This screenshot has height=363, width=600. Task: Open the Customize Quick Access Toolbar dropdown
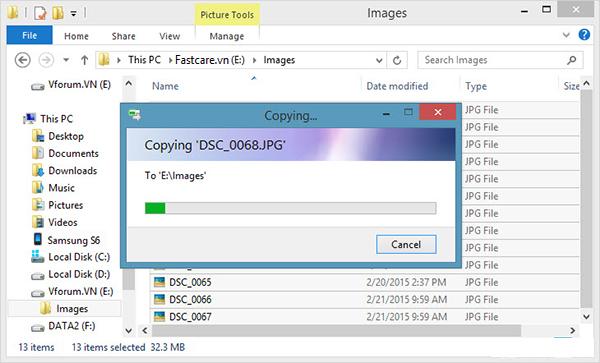[73, 14]
